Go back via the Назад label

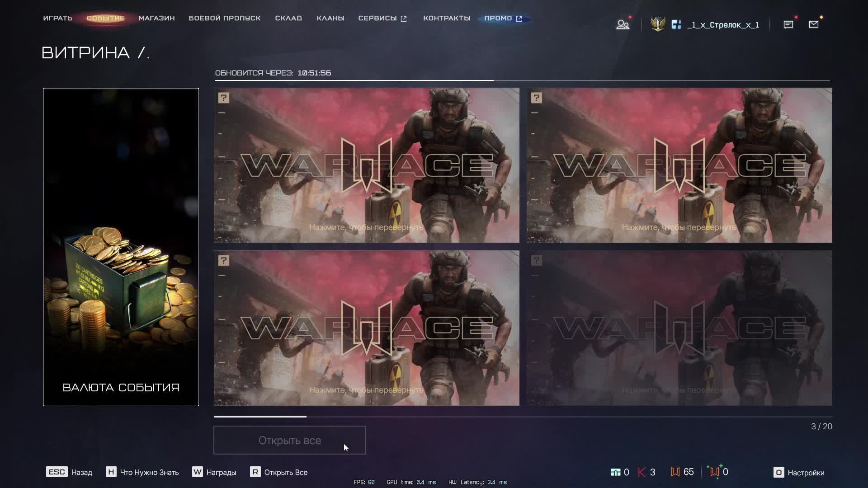tap(82, 472)
